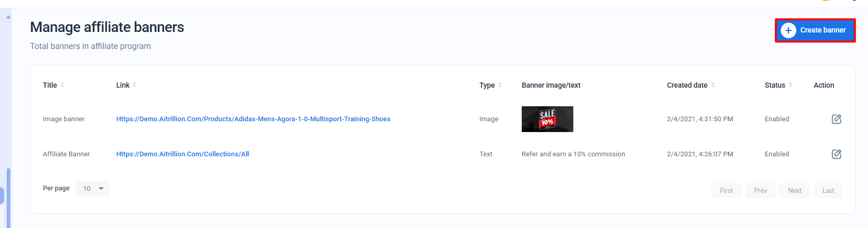Follow the Collections/All link
868x228 pixels.
coord(182,154)
